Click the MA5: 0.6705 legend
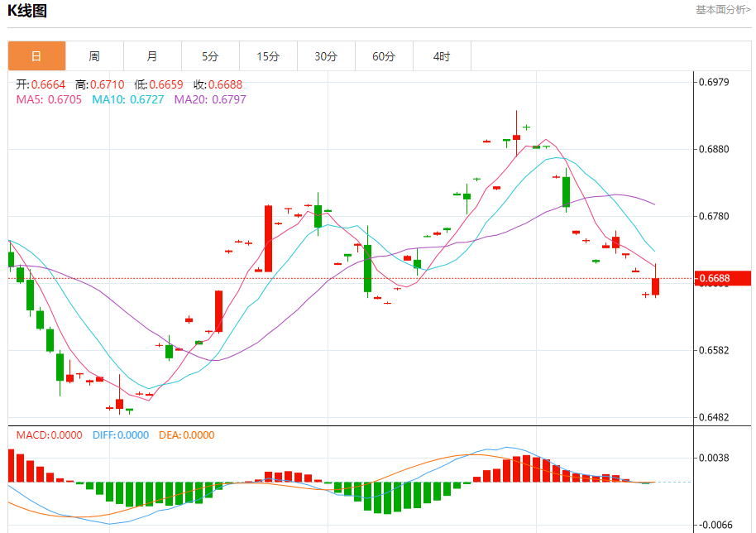This screenshot has height=533, width=756. pos(49,99)
